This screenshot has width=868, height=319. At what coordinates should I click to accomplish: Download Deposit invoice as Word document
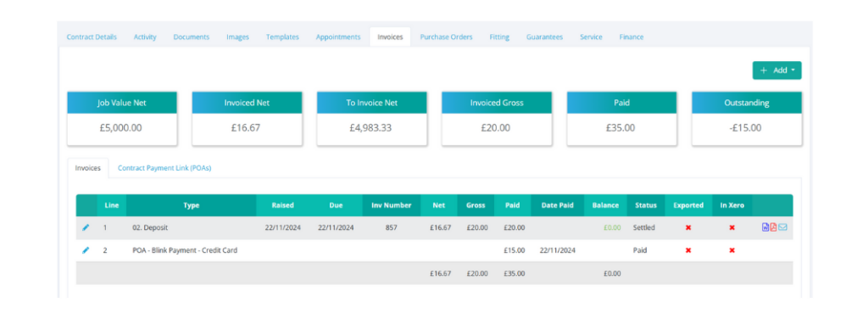[x=765, y=227]
